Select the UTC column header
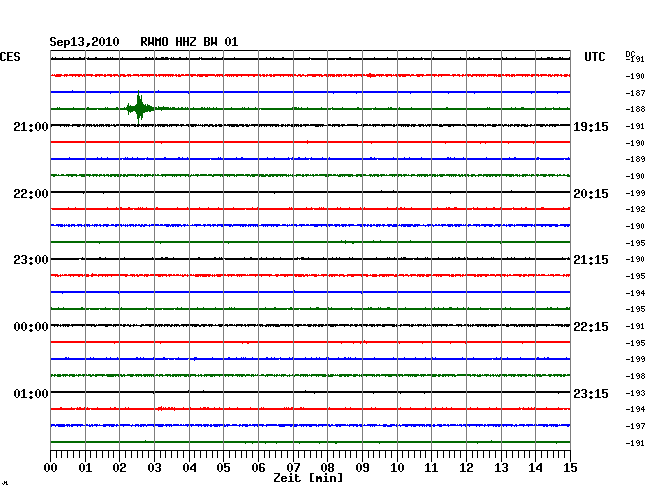This screenshot has width=650, height=494. [x=594, y=57]
